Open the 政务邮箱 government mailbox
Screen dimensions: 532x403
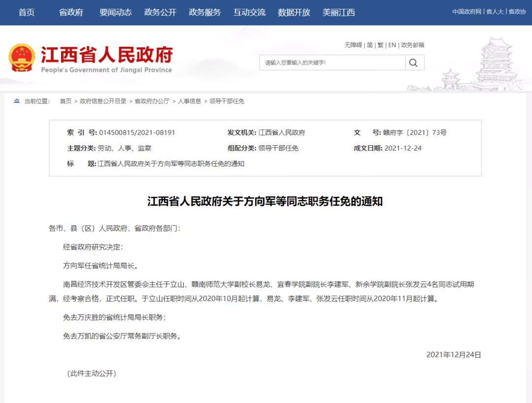point(413,45)
